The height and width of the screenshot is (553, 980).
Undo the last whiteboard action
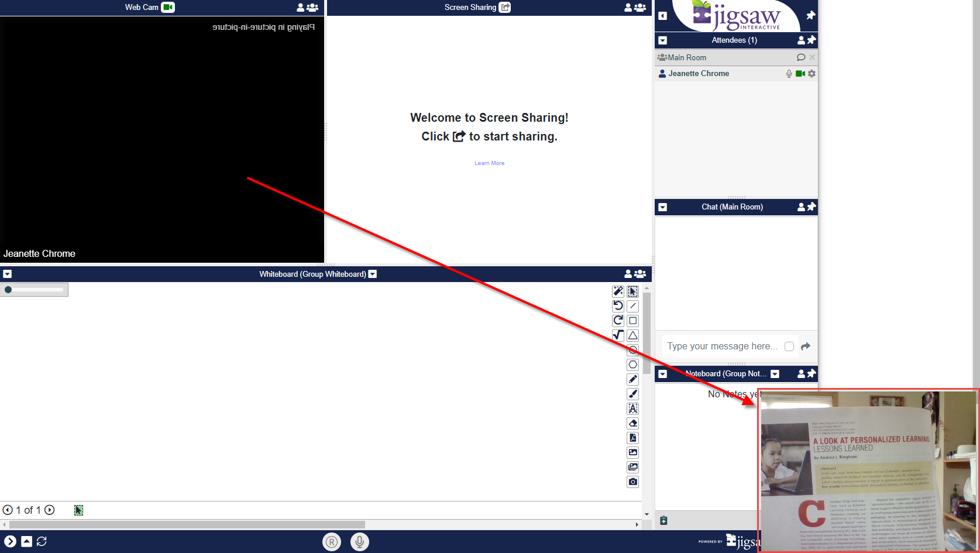click(x=618, y=305)
